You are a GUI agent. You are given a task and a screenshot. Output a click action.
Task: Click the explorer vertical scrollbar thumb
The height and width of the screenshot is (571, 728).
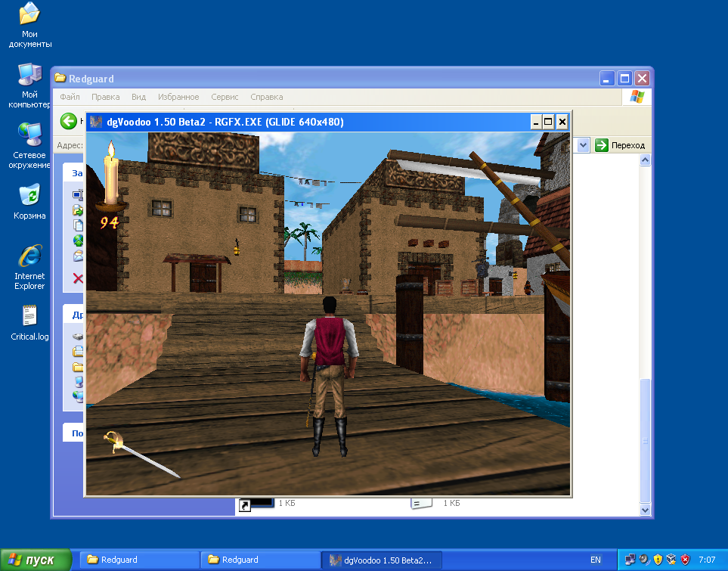pyautogui.click(x=645, y=440)
